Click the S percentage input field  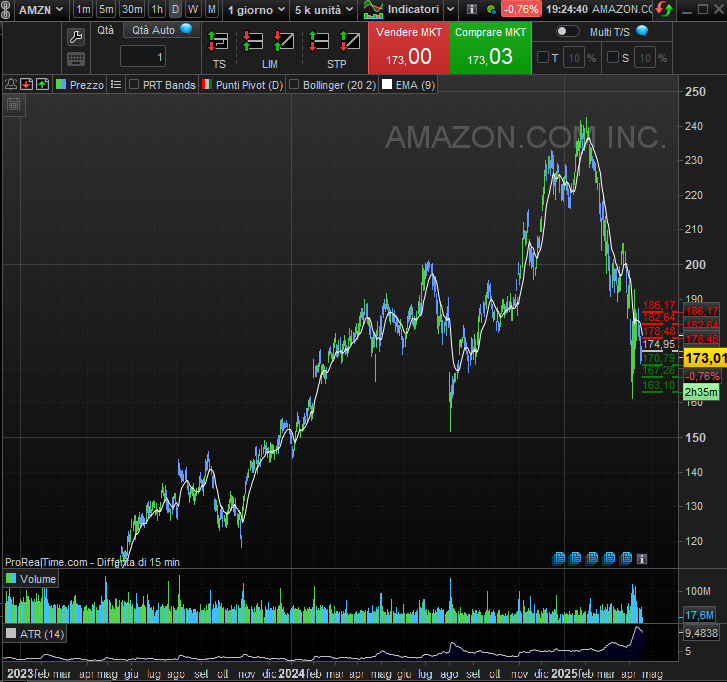coord(645,58)
